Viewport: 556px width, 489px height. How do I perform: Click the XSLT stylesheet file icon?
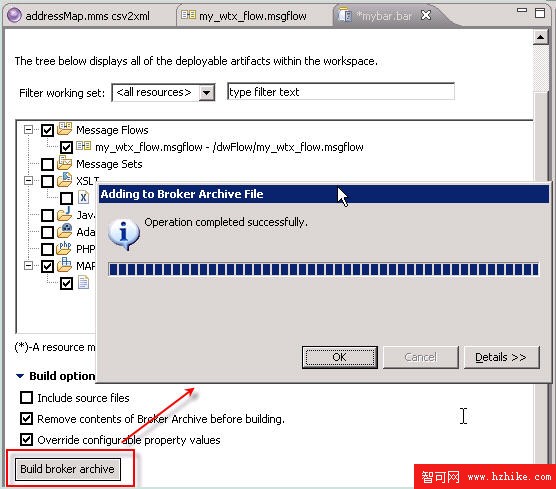pos(83,197)
